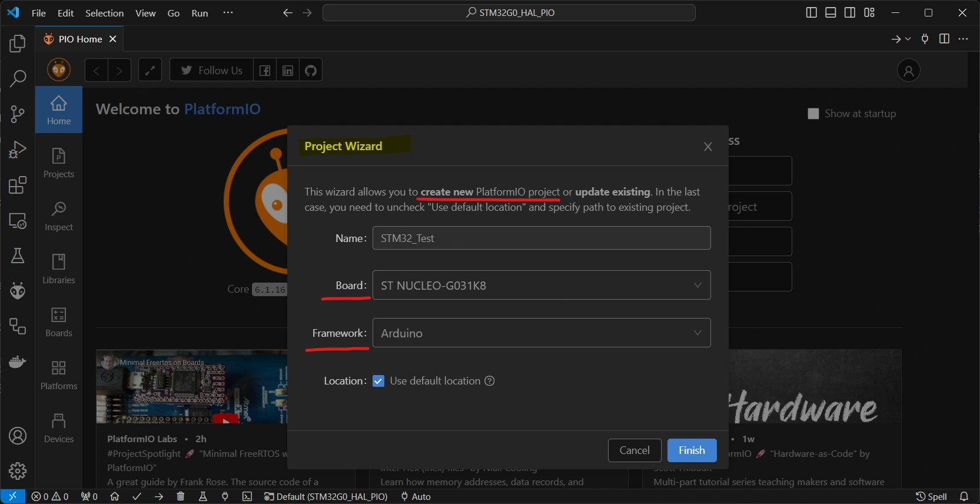980x504 pixels.
Task: Play the Minimal FreeRTOS video thumbnail
Action: [x=225, y=419]
